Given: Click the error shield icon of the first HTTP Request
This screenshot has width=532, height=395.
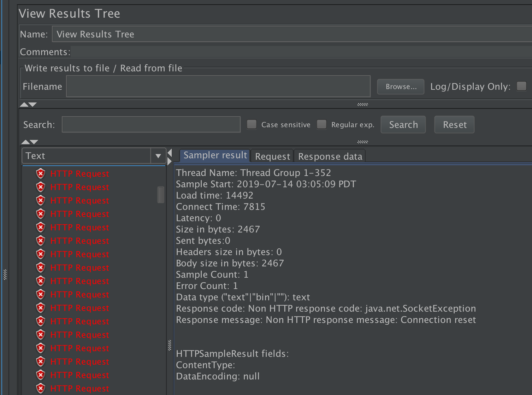Looking at the screenshot, I should coord(41,173).
